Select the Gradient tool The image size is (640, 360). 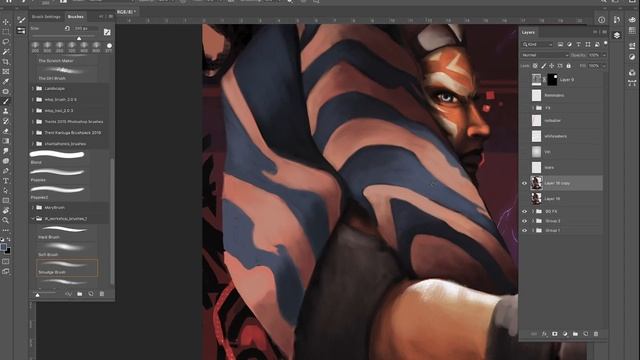tap(6, 141)
